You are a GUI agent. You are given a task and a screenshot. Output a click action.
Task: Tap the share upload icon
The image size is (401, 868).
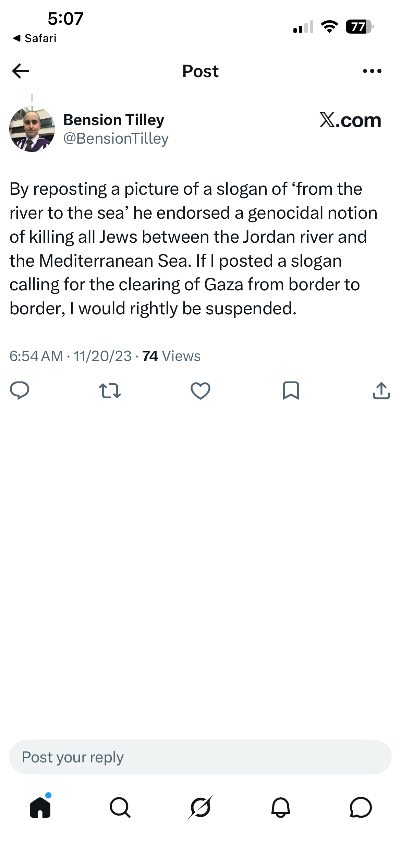coord(381,390)
